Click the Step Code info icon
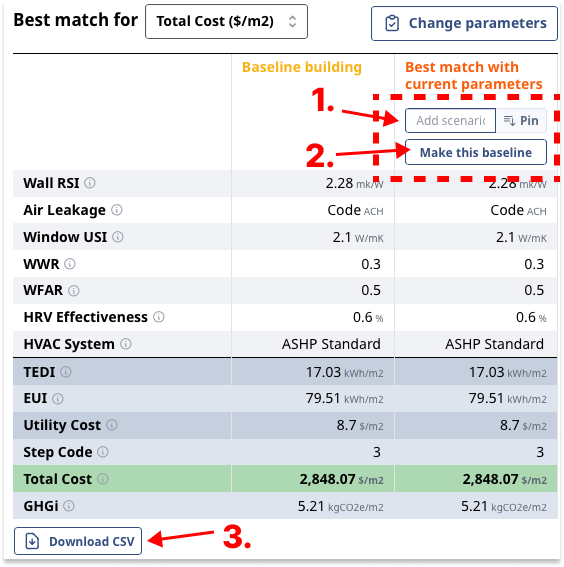Image resolution: width=564 pixels, height=567 pixels. point(103,452)
